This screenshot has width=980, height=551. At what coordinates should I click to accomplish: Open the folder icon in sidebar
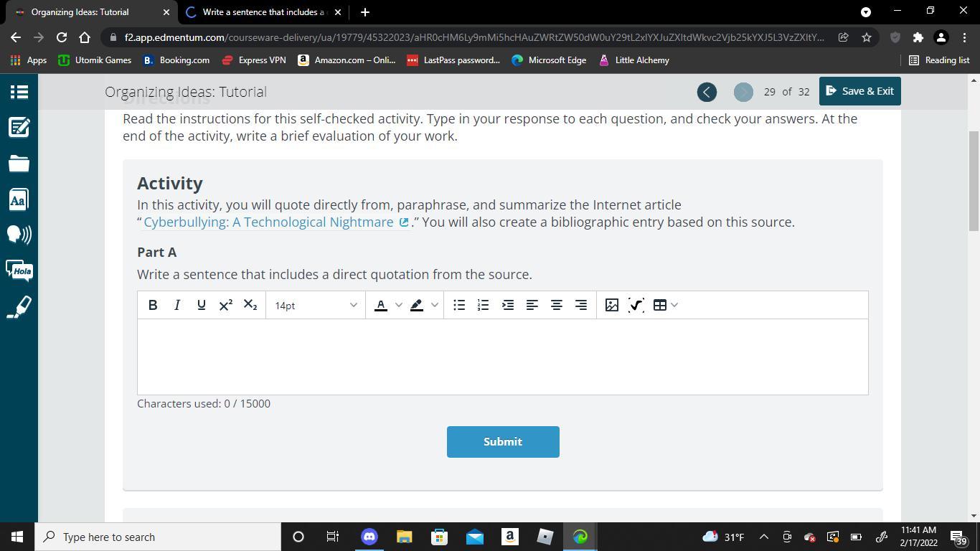point(19,164)
